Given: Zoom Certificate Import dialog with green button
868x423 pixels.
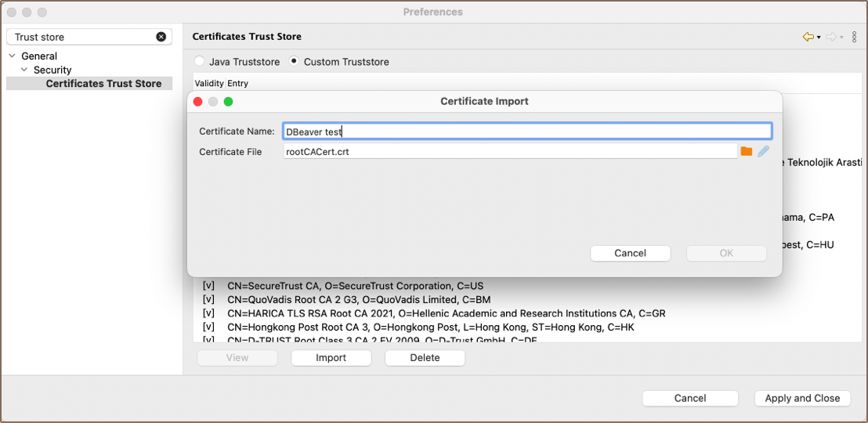Looking at the screenshot, I should pyautogui.click(x=229, y=102).
